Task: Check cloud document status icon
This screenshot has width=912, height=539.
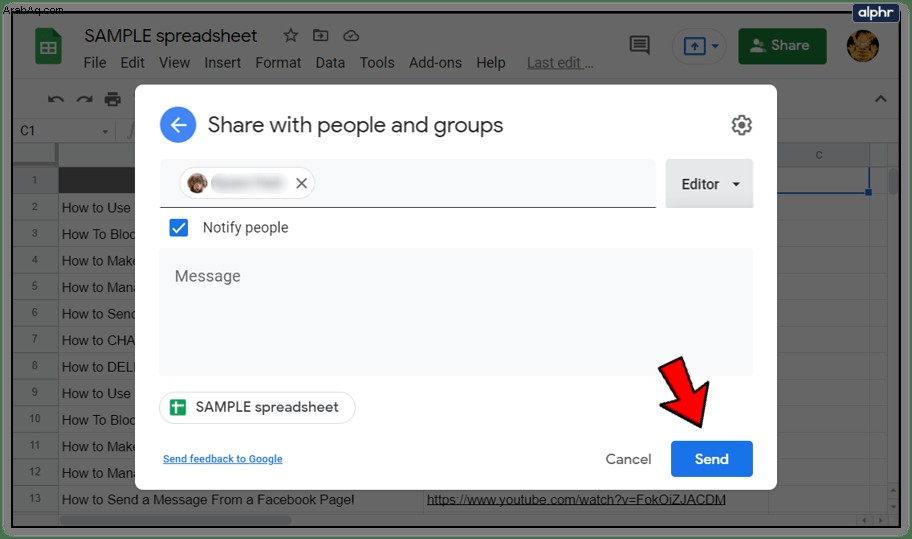Action: tap(351, 36)
